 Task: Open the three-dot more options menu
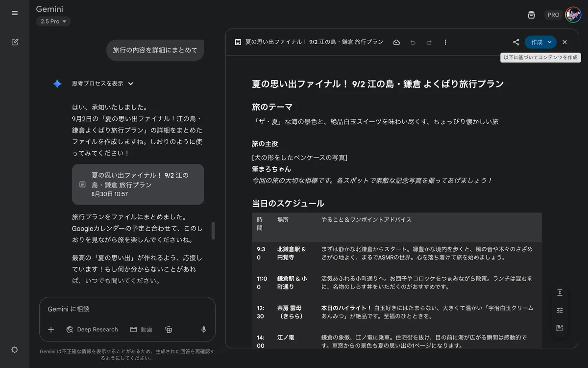pyautogui.click(x=445, y=42)
